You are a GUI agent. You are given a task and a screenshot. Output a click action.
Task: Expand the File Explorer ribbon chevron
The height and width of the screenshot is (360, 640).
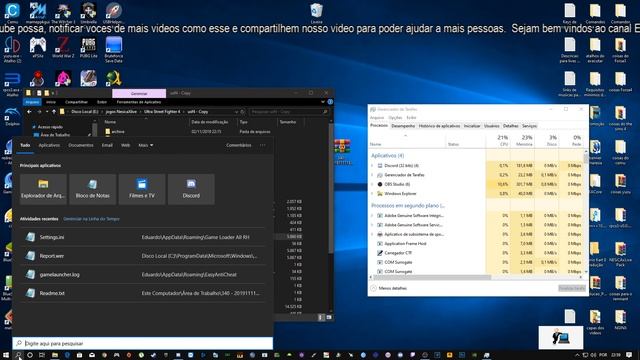pyautogui.click(x=322, y=102)
